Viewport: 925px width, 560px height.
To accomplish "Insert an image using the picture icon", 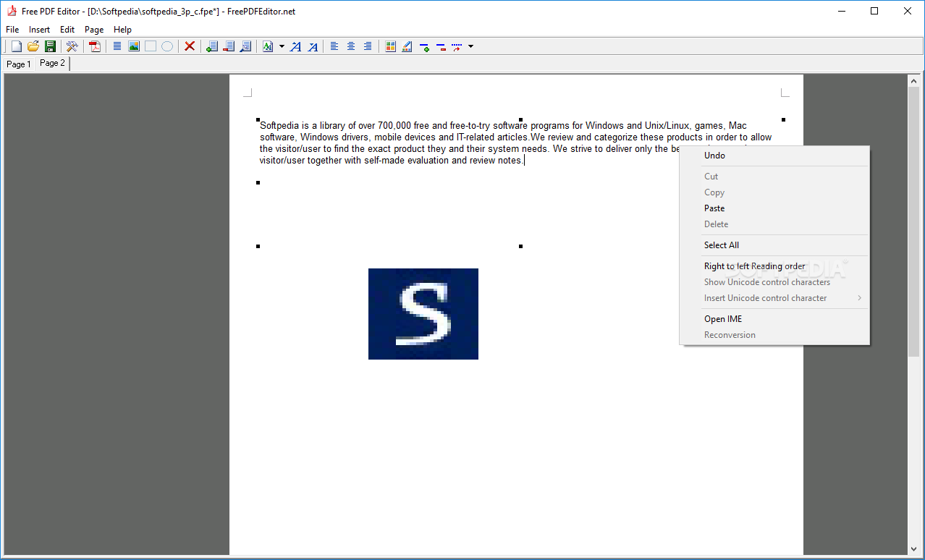I will pyautogui.click(x=134, y=46).
